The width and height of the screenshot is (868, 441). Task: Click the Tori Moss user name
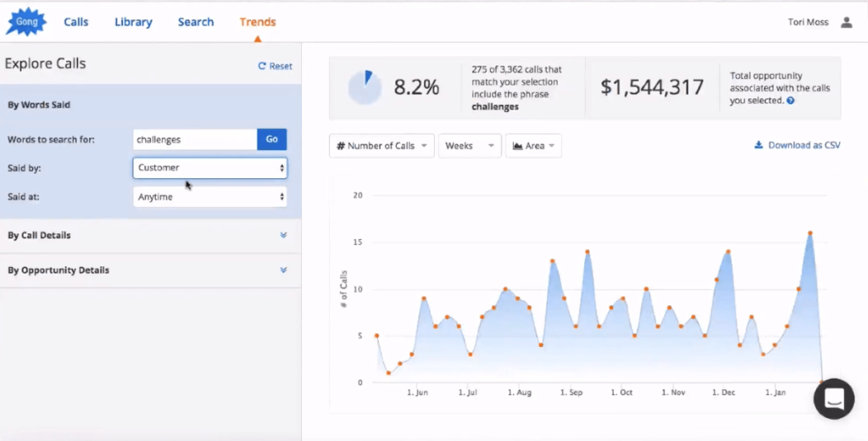coord(808,22)
